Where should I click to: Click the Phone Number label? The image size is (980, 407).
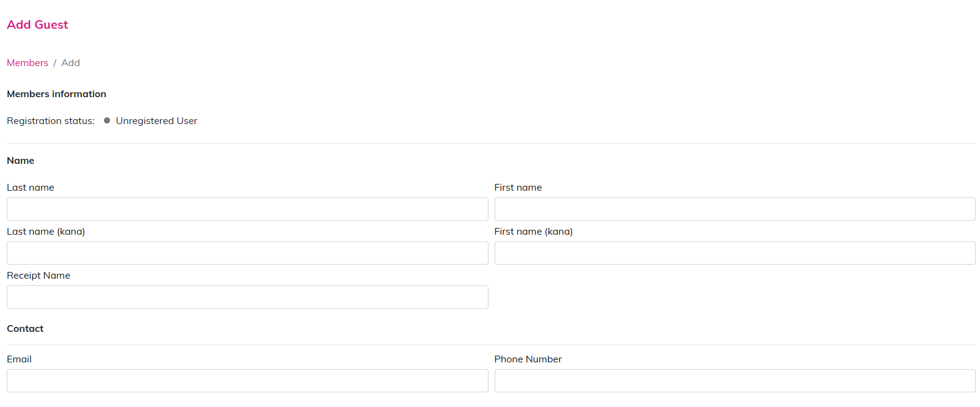coord(528,359)
